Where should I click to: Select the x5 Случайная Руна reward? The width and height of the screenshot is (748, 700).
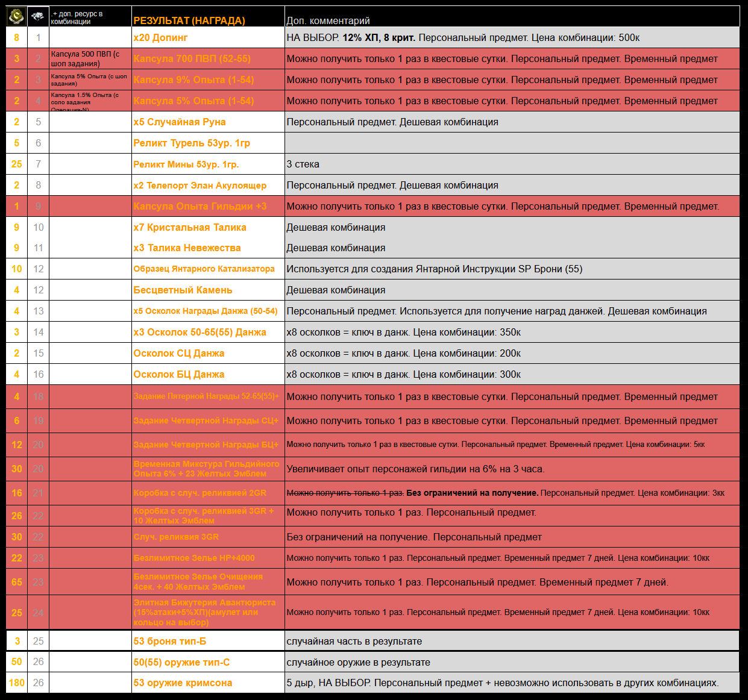tap(180, 122)
